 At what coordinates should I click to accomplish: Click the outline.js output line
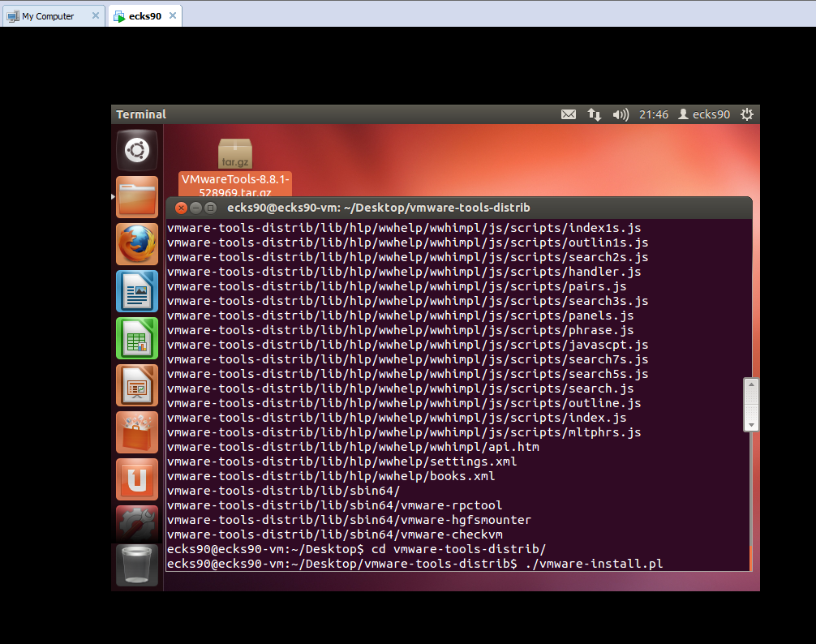pos(404,404)
